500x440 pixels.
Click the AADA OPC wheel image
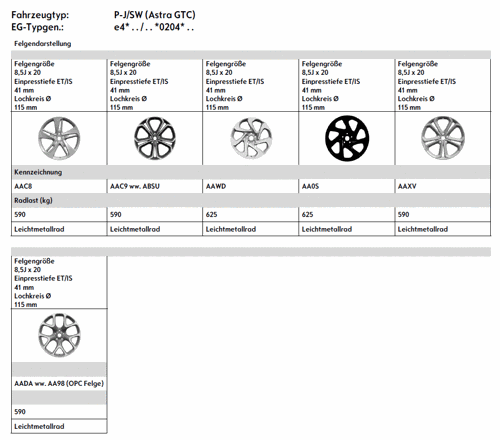59,335
